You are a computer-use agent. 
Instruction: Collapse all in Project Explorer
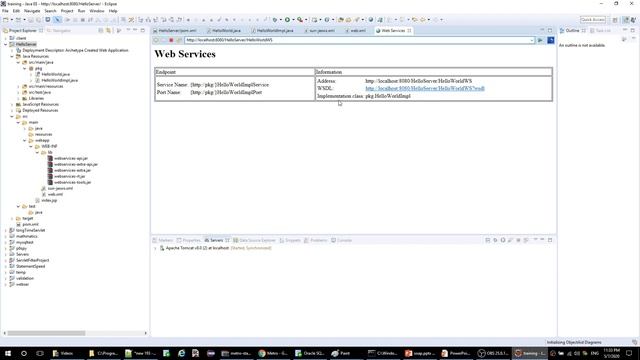click(x=101, y=31)
